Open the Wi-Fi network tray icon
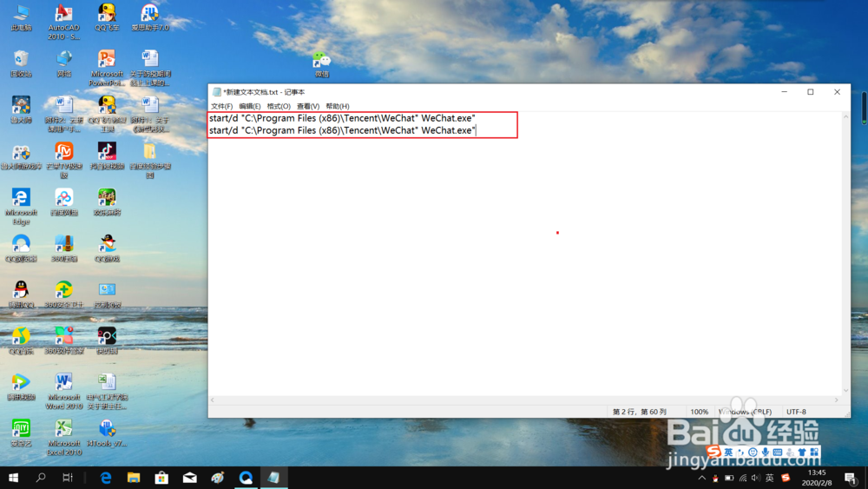This screenshot has width=868, height=489. 742,478
